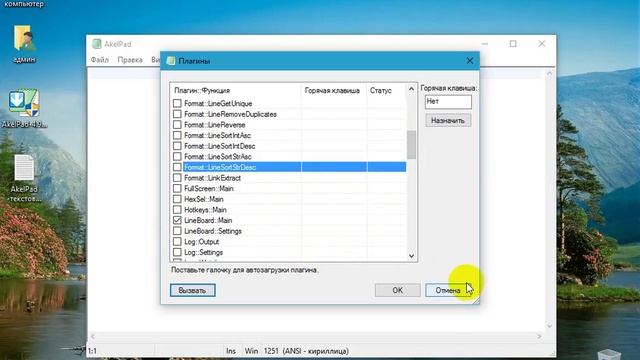Select the Format::LineReverse row text
640x360 pixels.
(215, 125)
